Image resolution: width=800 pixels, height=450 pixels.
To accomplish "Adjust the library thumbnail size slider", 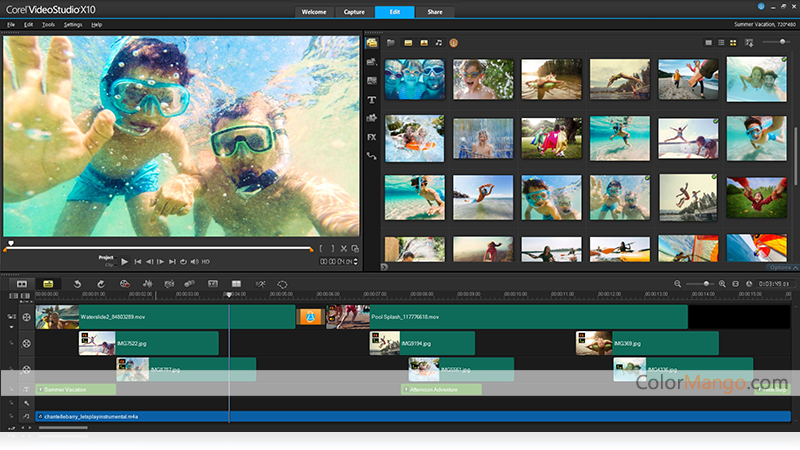I will [x=778, y=42].
